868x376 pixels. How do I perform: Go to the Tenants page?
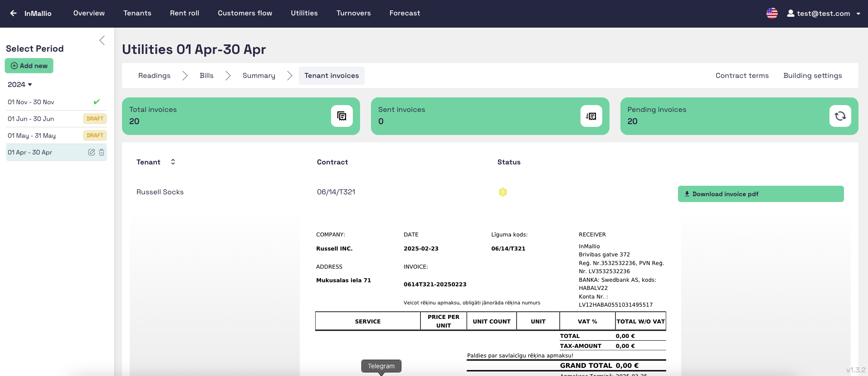(x=137, y=13)
